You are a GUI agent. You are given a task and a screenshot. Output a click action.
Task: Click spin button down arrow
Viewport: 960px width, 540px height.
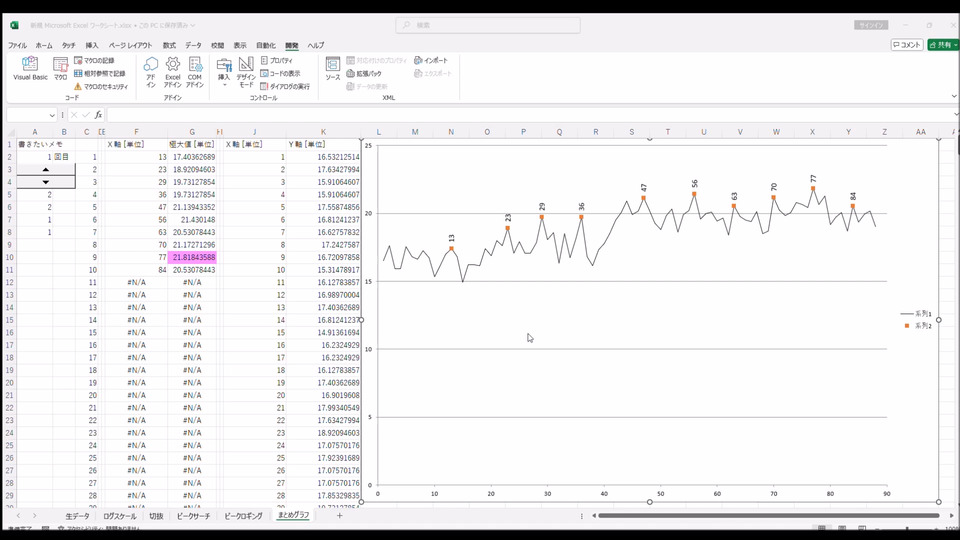[46, 182]
